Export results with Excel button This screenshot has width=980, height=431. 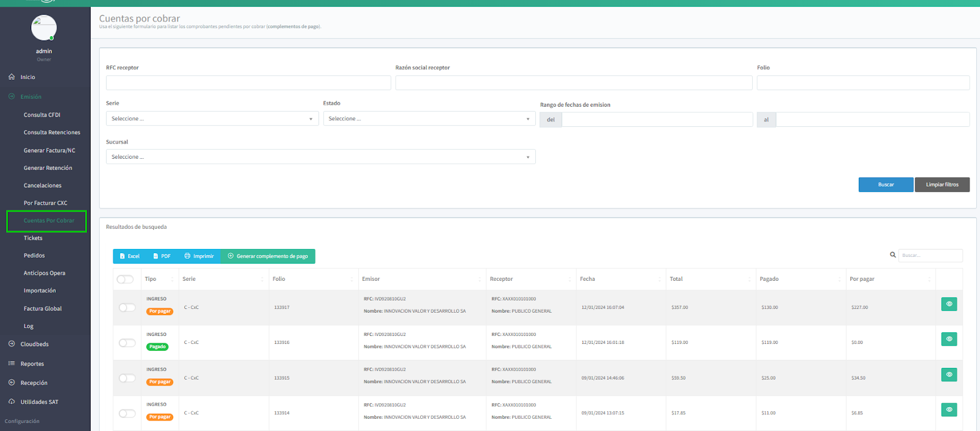pos(130,256)
